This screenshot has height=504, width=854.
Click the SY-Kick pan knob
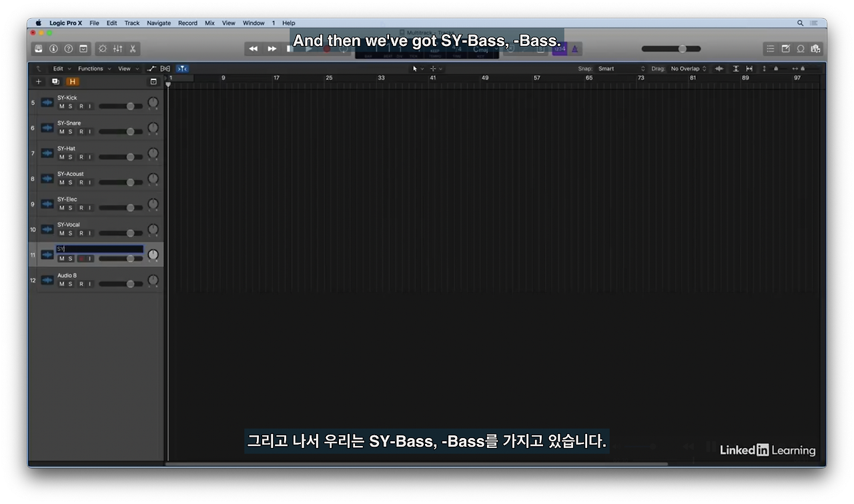click(x=153, y=103)
